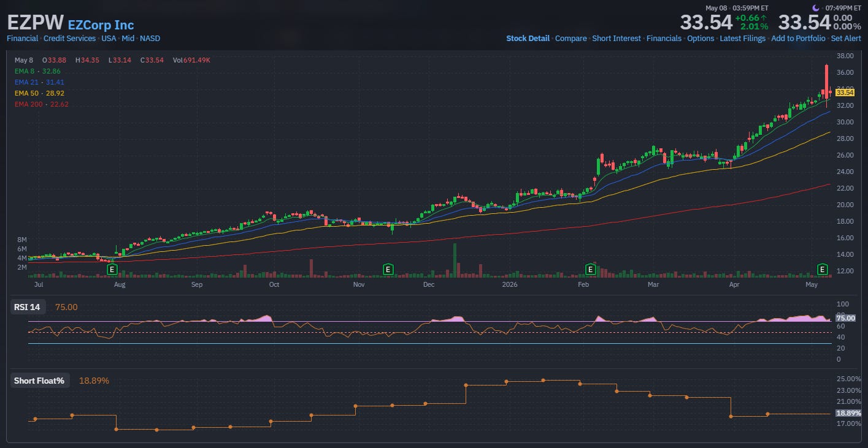Click the +0.66 price change value
Screen dimensions: 868x448
click(x=751, y=18)
